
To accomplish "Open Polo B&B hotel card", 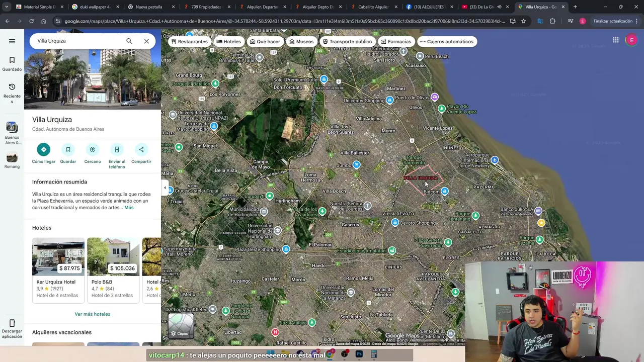I will 113,270.
